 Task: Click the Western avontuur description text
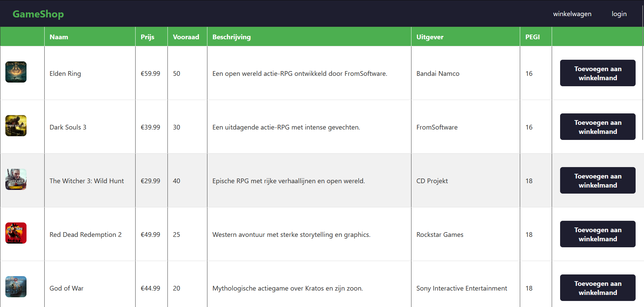(x=291, y=235)
